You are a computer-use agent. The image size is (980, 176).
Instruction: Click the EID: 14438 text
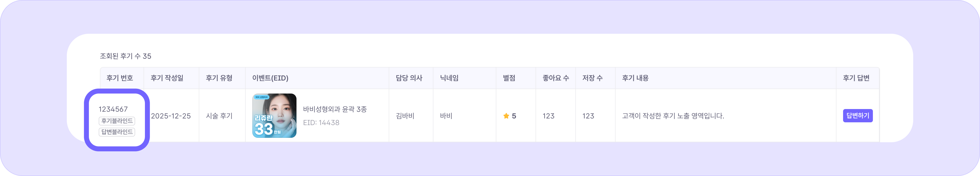point(321,123)
